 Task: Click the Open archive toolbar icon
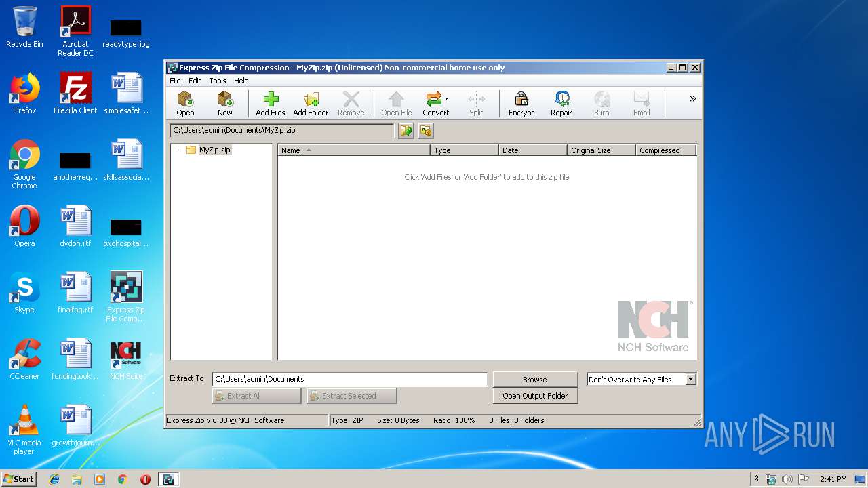click(x=185, y=104)
